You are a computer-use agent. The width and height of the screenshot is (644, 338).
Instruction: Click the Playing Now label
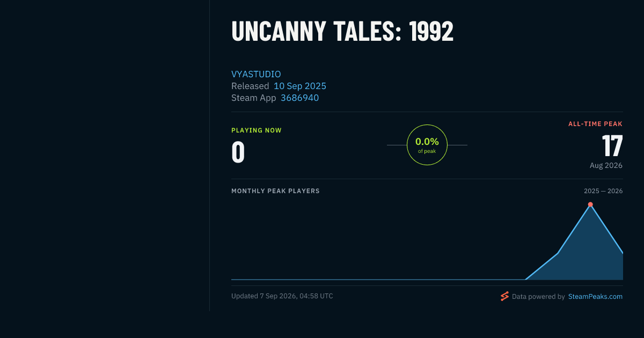[x=257, y=130]
